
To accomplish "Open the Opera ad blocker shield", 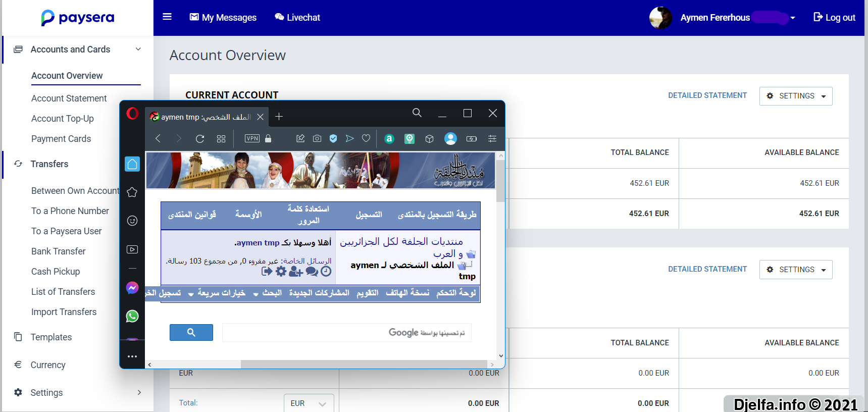I will pyautogui.click(x=333, y=138).
